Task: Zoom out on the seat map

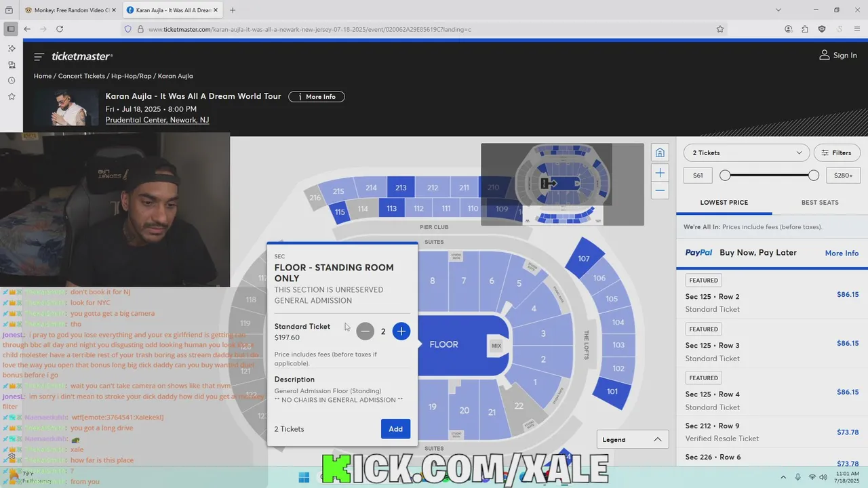Action: (x=660, y=191)
